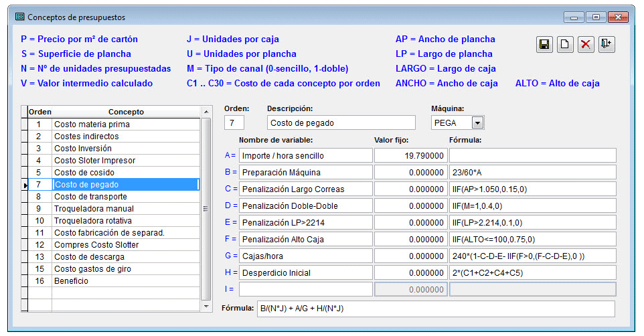Viewport: 644px width, 336px height.
Task: Click the Orden field containing 7
Action: (x=234, y=122)
